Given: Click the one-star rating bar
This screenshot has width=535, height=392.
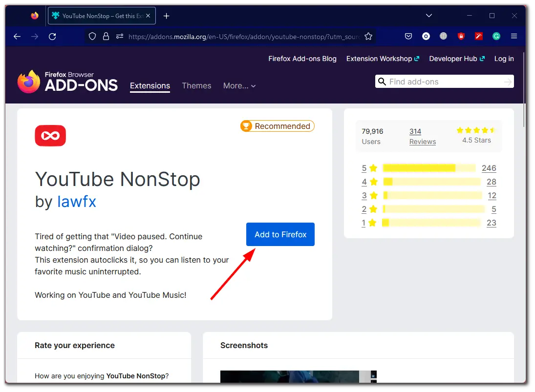Looking at the screenshot, I should pyautogui.click(x=431, y=223).
